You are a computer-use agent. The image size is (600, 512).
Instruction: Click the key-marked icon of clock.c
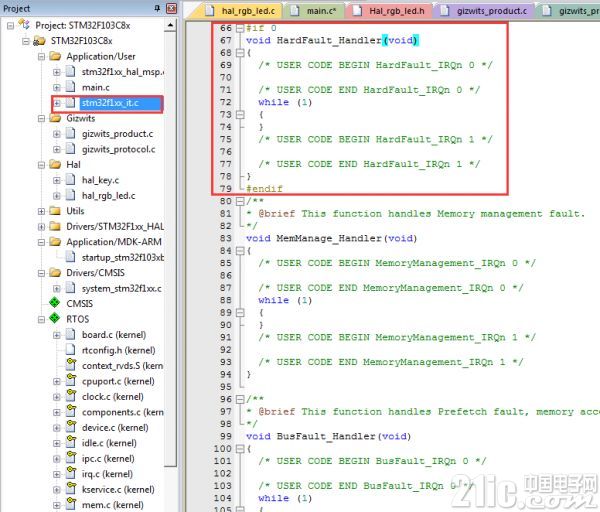(x=71, y=396)
